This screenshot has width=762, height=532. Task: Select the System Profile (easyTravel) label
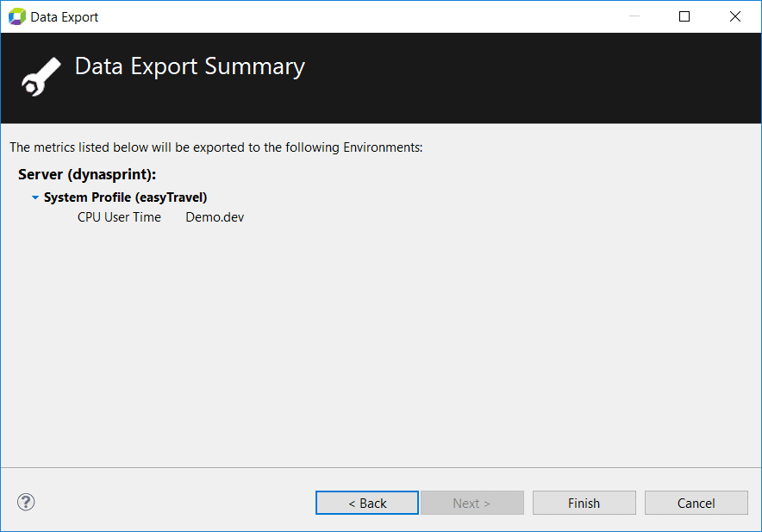point(125,197)
